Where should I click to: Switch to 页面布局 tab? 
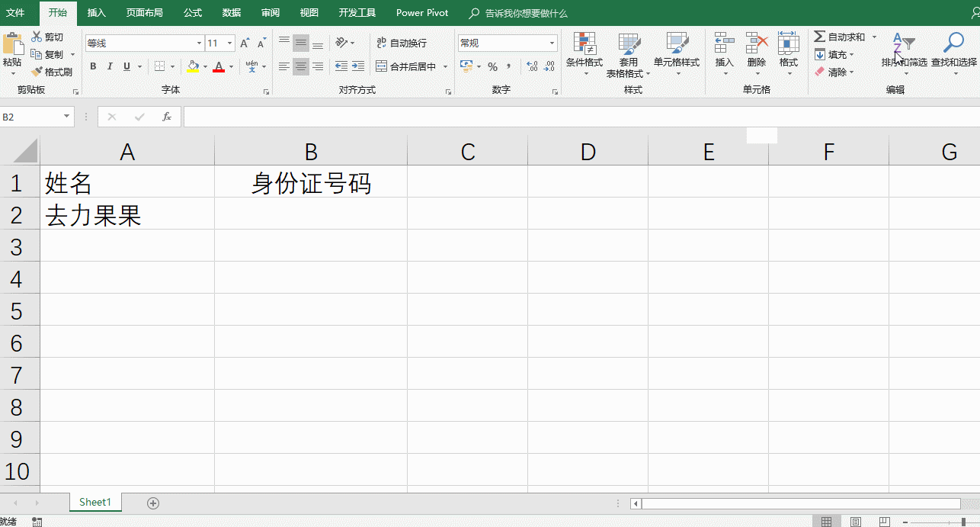pyautogui.click(x=144, y=13)
